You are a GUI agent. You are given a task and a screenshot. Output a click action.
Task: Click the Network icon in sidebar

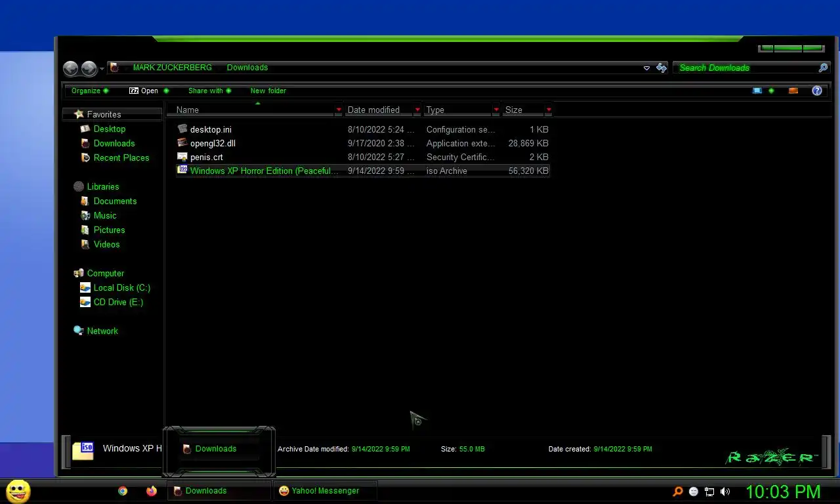79,331
